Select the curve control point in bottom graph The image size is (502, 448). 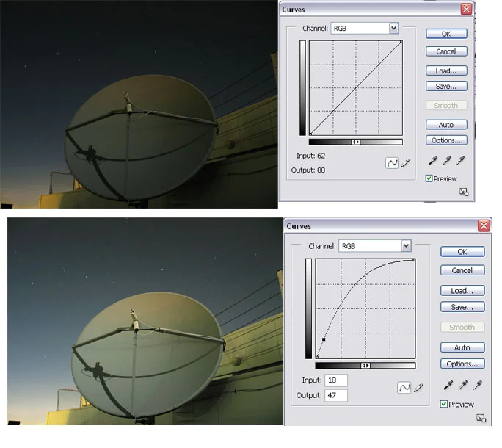tap(324, 339)
